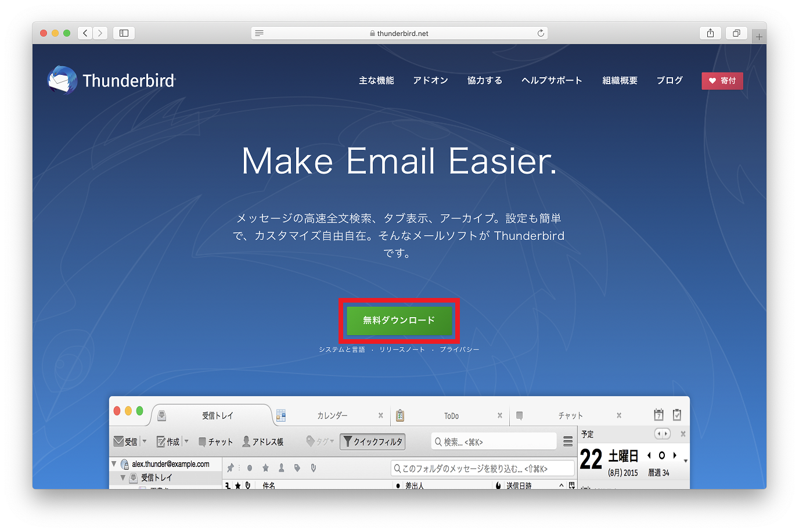
Task: Show the Safari sidebar
Action: click(x=124, y=33)
